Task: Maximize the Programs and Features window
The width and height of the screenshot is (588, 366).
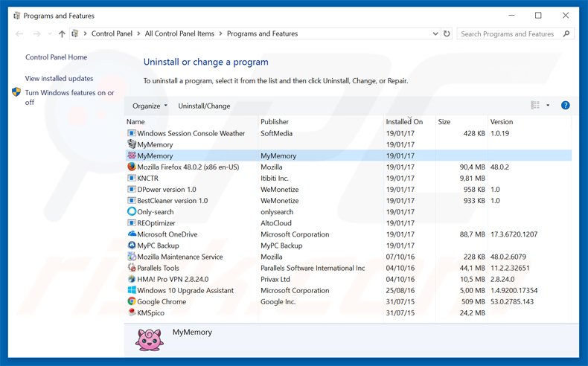Action: tap(538, 16)
